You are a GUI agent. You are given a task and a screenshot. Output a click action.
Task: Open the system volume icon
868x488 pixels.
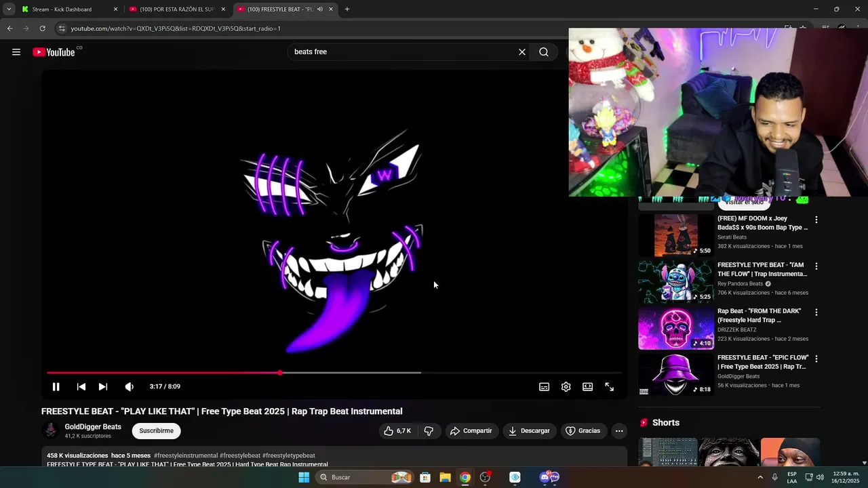(x=820, y=477)
